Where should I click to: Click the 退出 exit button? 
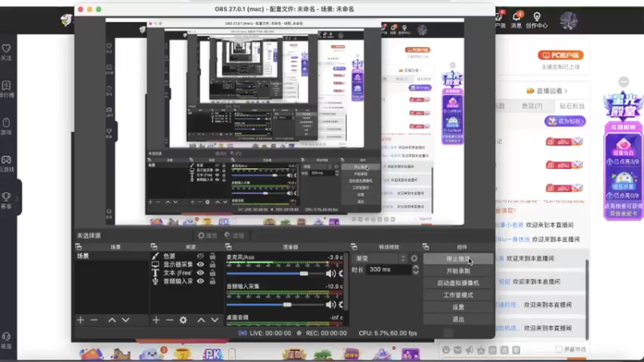click(458, 319)
